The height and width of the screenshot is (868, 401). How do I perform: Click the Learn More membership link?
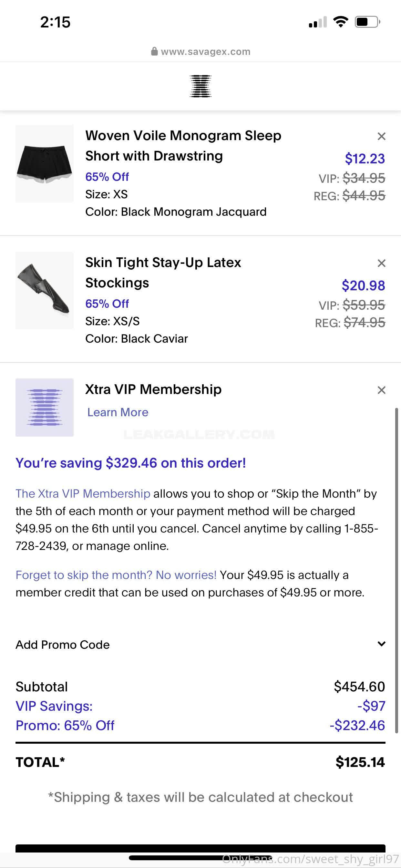(x=118, y=412)
